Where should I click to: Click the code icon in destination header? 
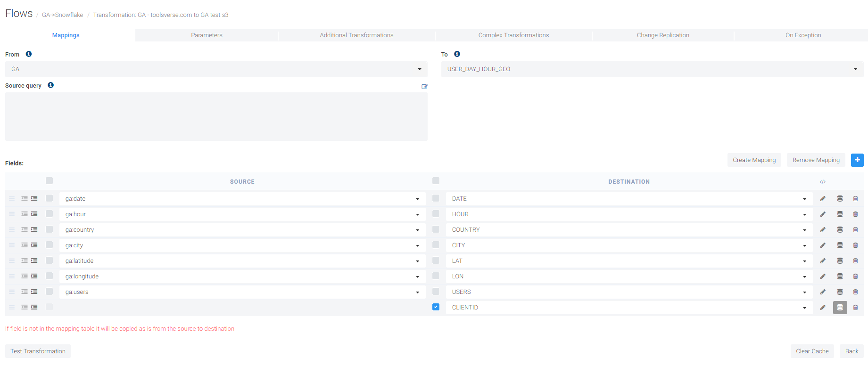(x=822, y=182)
